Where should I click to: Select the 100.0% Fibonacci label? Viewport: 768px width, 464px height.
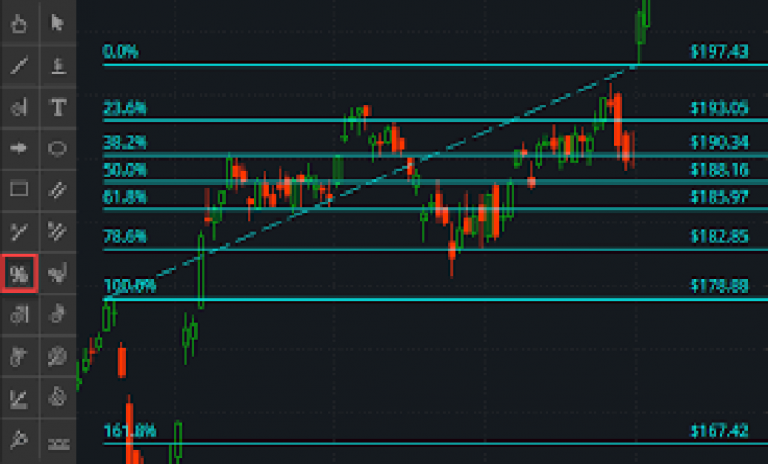(x=129, y=286)
